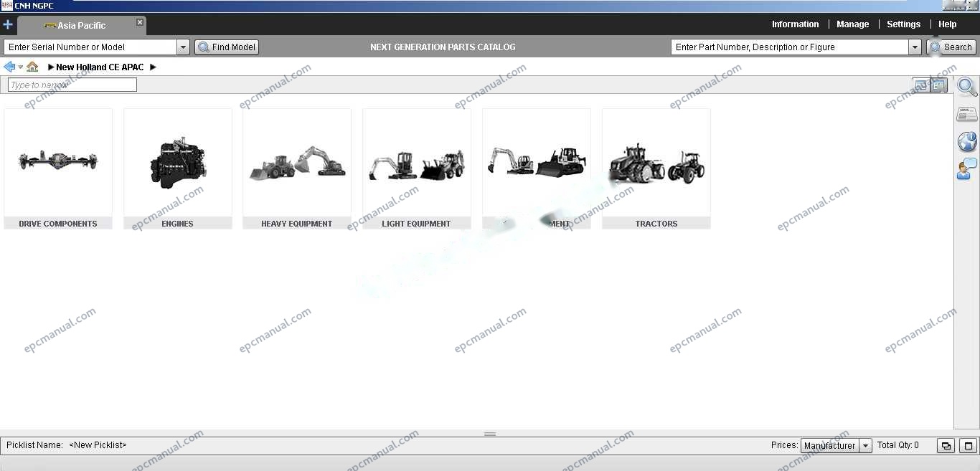Open the magnifier search sidebar icon
The image size is (980, 471).
967,87
